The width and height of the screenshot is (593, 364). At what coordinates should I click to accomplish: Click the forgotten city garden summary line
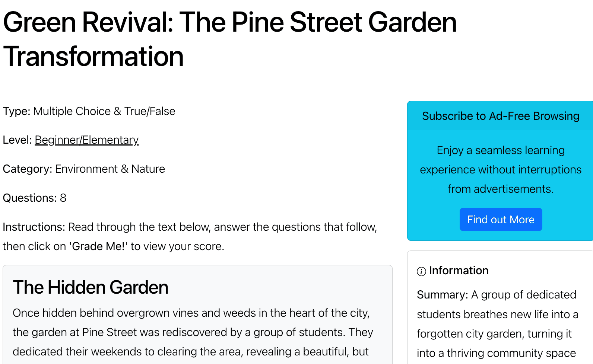494,334
